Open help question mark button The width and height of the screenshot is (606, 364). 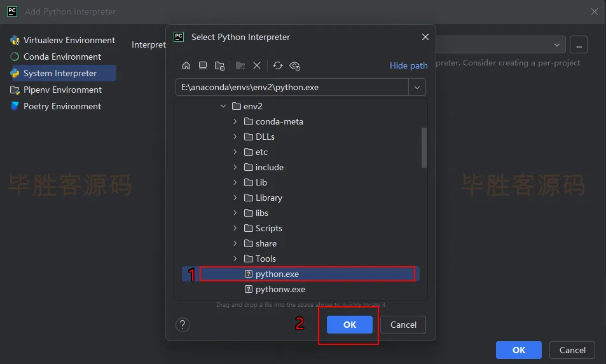(182, 325)
